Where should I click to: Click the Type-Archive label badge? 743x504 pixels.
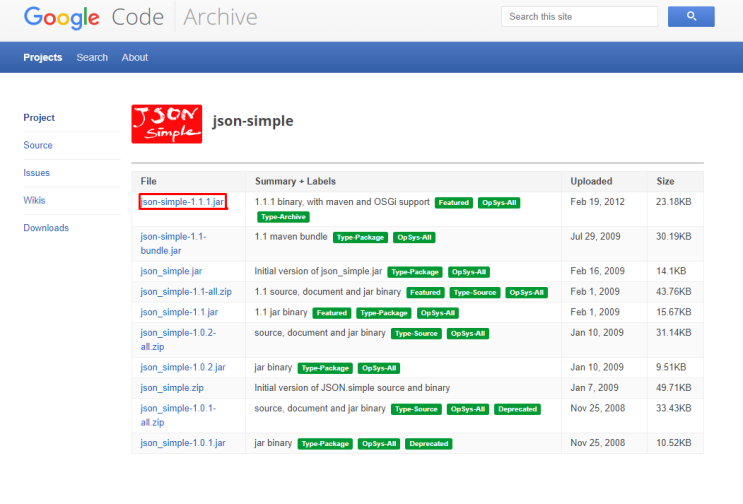click(283, 216)
